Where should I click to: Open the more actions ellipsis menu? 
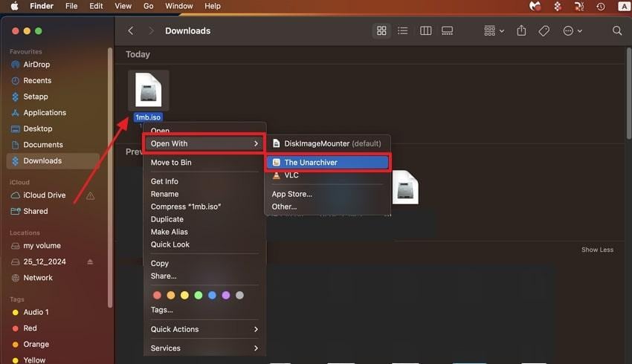[x=572, y=30]
